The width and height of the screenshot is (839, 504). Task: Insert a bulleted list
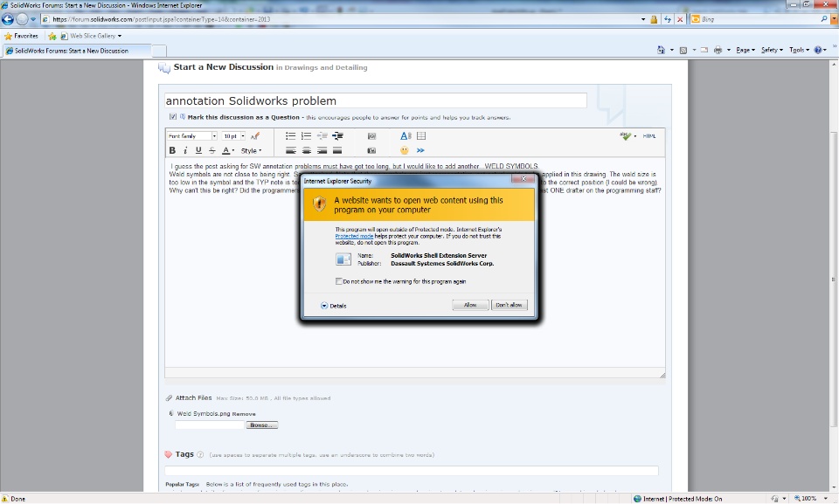290,136
